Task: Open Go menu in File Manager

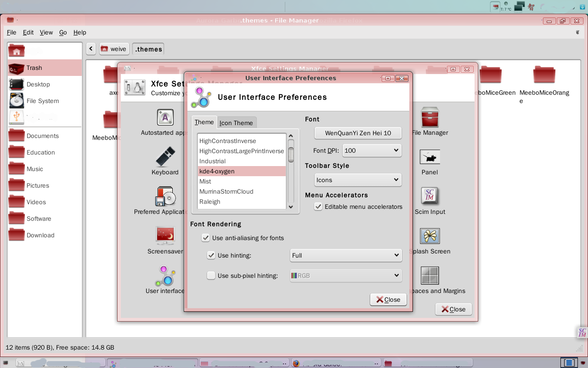Action: click(63, 32)
